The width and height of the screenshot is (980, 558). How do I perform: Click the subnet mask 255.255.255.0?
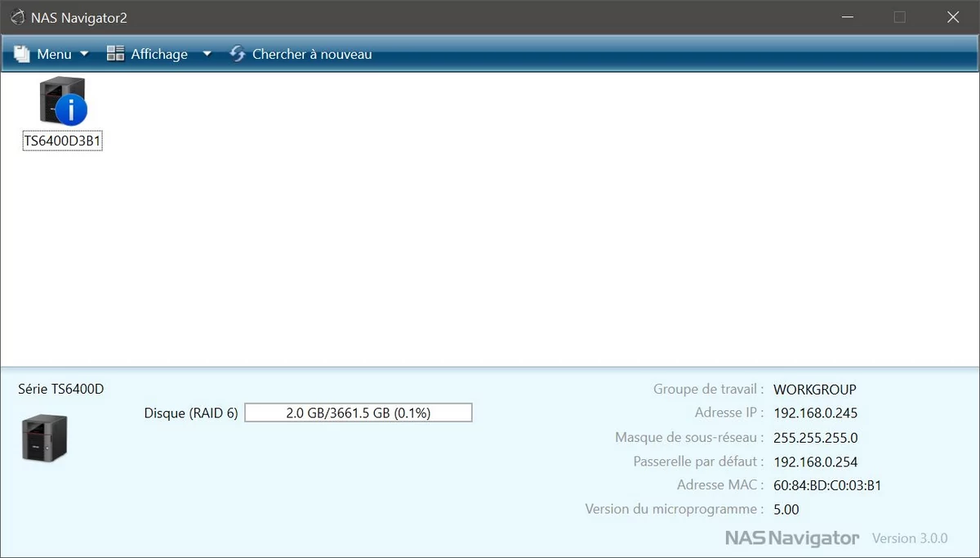click(816, 438)
